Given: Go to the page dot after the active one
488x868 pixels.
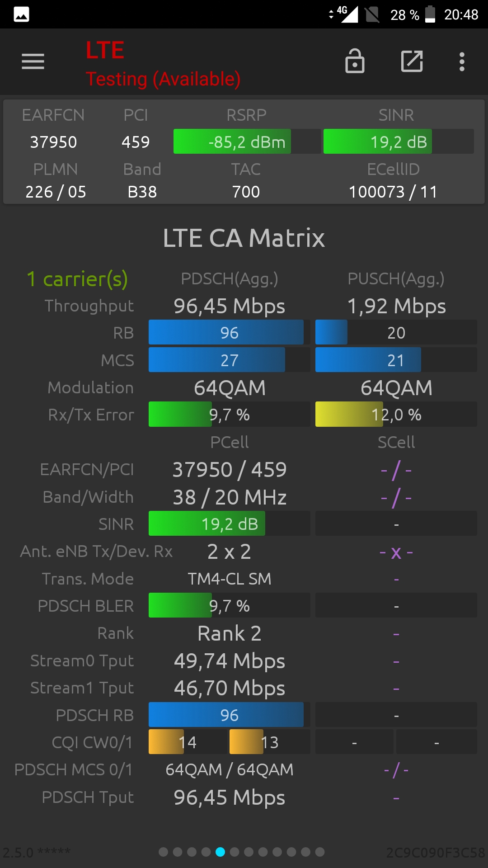Looking at the screenshot, I should [235, 852].
